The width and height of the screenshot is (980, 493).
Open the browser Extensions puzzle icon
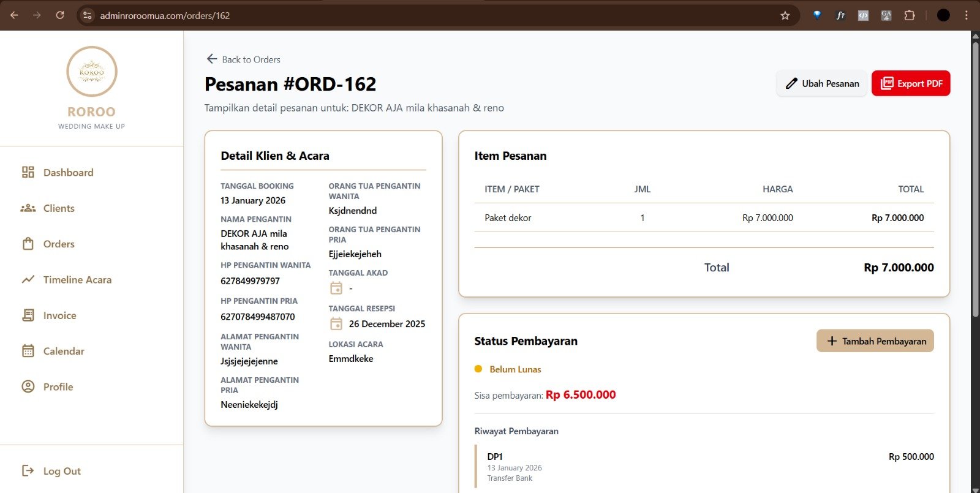point(910,15)
